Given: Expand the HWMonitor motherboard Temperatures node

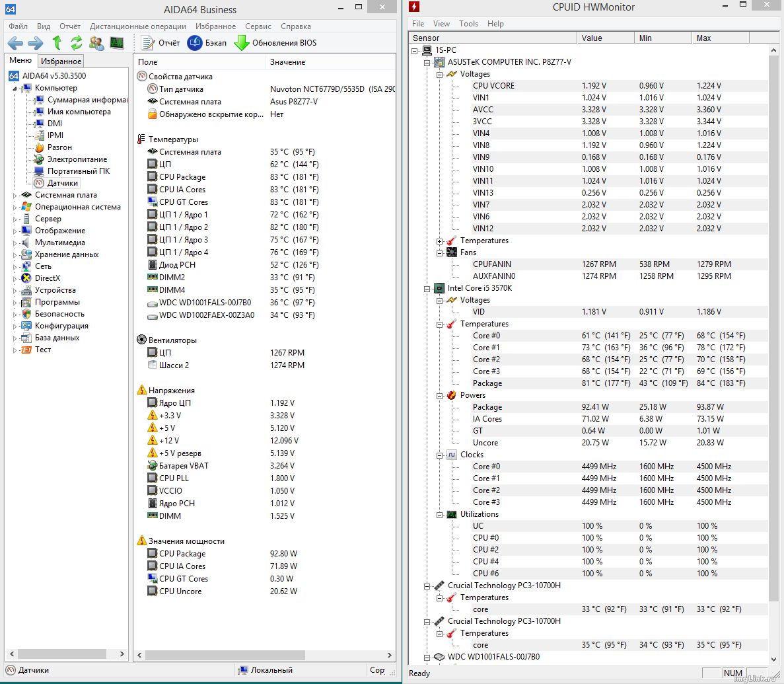Looking at the screenshot, I should [x=440, y=241].
